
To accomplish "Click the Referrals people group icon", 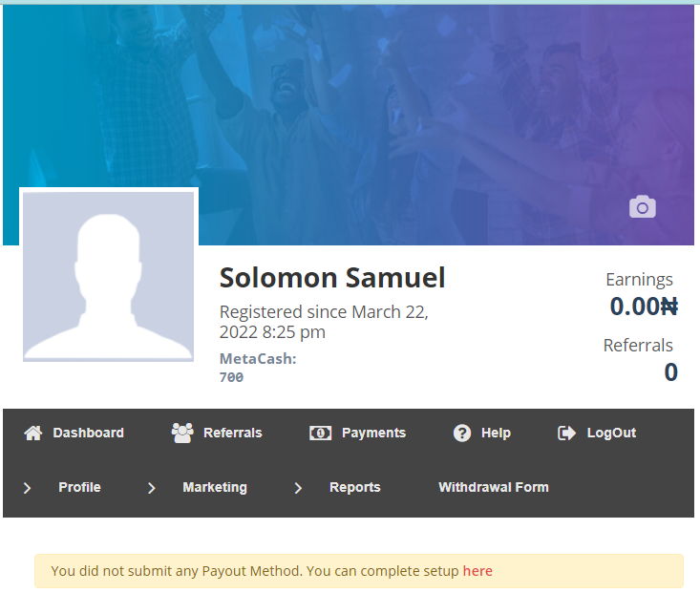I will (182, 433).
